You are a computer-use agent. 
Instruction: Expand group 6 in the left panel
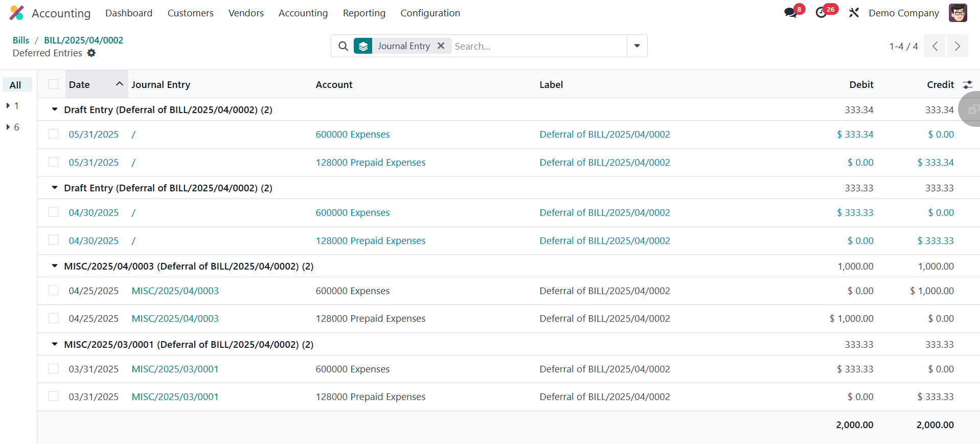point(8,127)
